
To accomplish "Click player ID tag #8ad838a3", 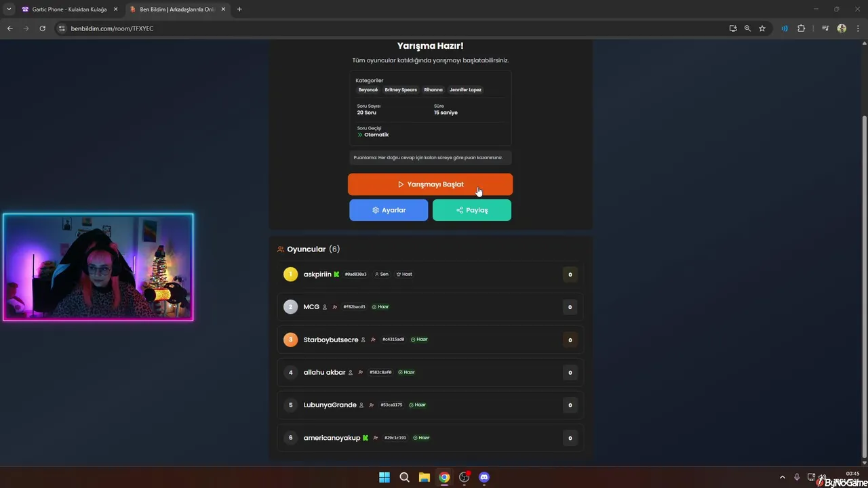I will (355, 274).
